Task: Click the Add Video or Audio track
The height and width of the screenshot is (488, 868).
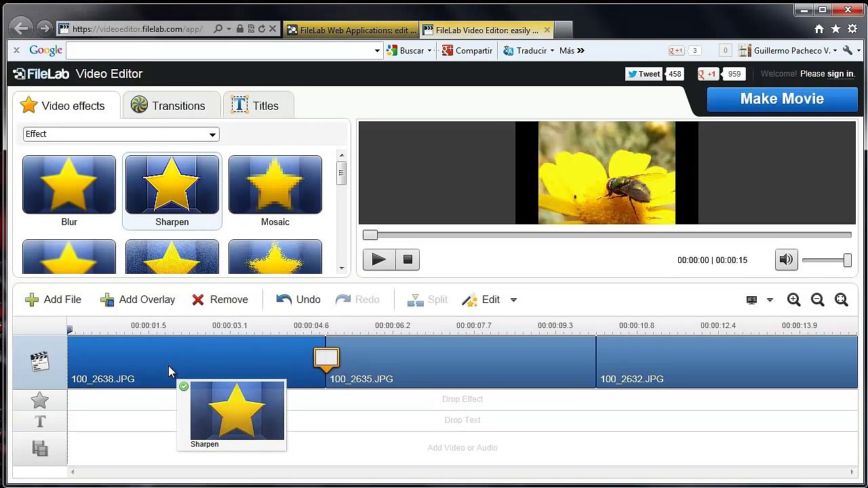Action: (462, 448)
